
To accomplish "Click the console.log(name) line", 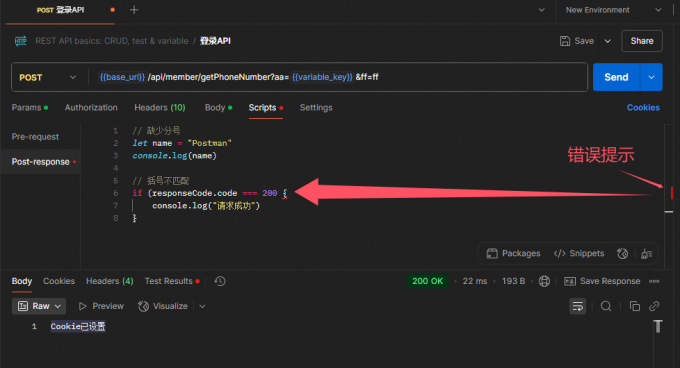I will pos(174,156).
